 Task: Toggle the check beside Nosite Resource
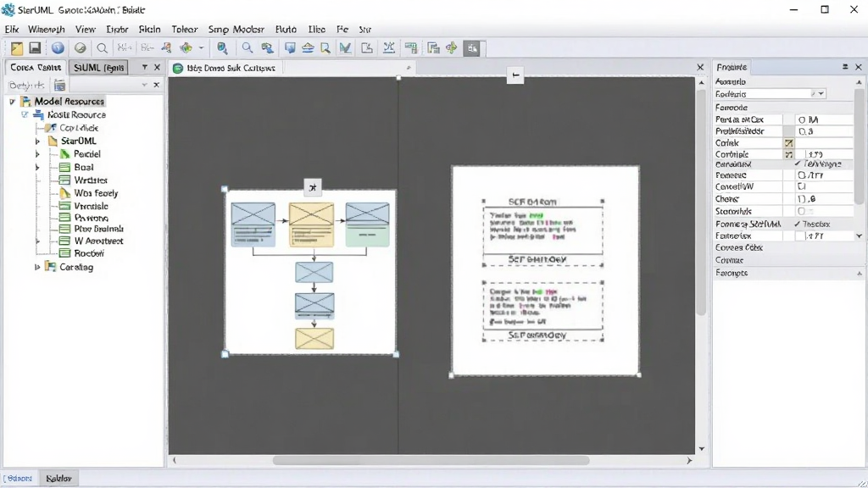point(25,114)
